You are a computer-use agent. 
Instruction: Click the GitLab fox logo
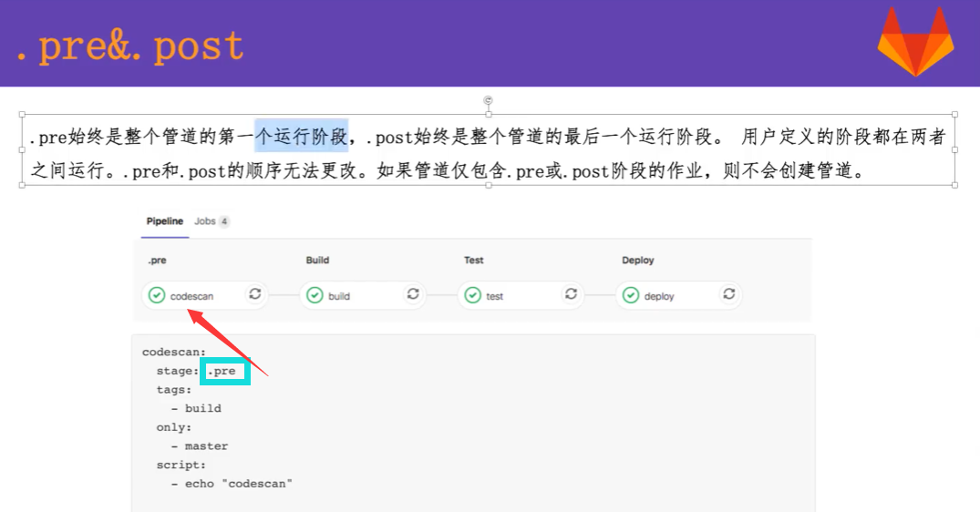[915, 41]
